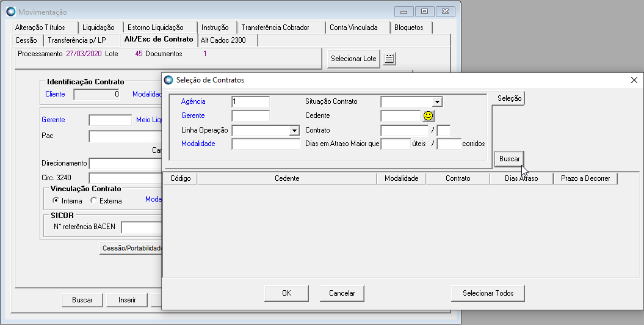Click the Buscar button in Seleção de Contratos
Screen dimensions: 644x325
point(509,159)
